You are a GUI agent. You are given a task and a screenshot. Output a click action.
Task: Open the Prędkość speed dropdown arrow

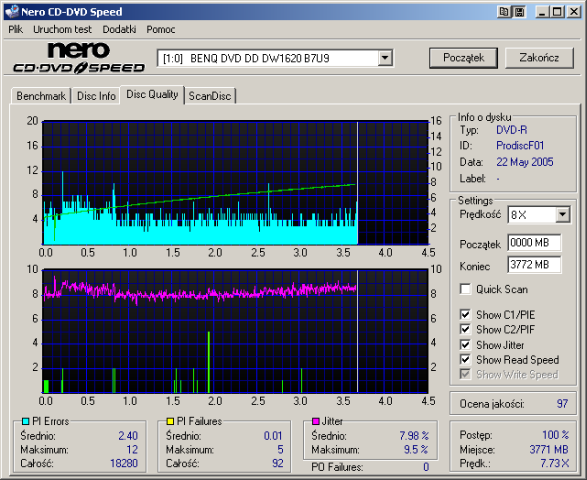[x=562, y=215]
